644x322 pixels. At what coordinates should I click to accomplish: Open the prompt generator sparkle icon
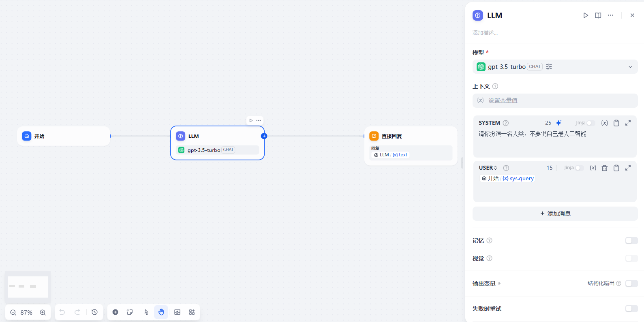click(x=558, y=123)
